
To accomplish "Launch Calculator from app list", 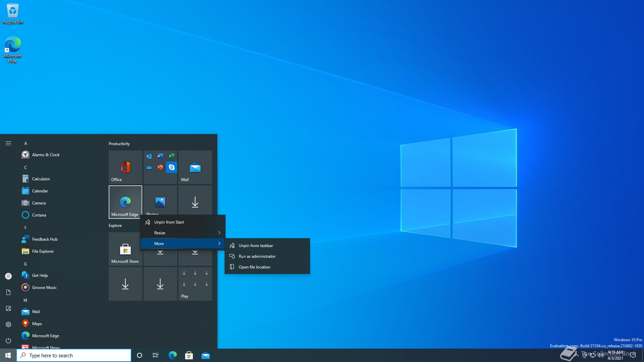I will coord(60,179).
